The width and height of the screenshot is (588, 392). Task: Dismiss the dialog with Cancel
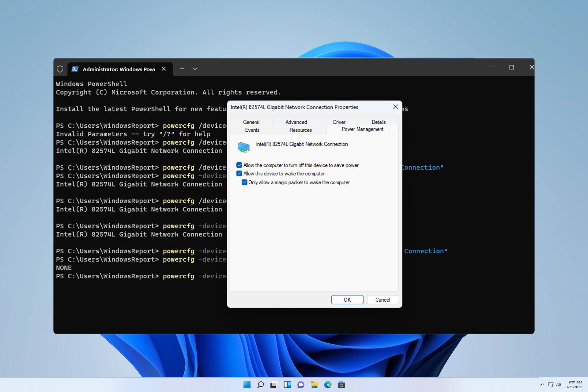coord(383,300)
